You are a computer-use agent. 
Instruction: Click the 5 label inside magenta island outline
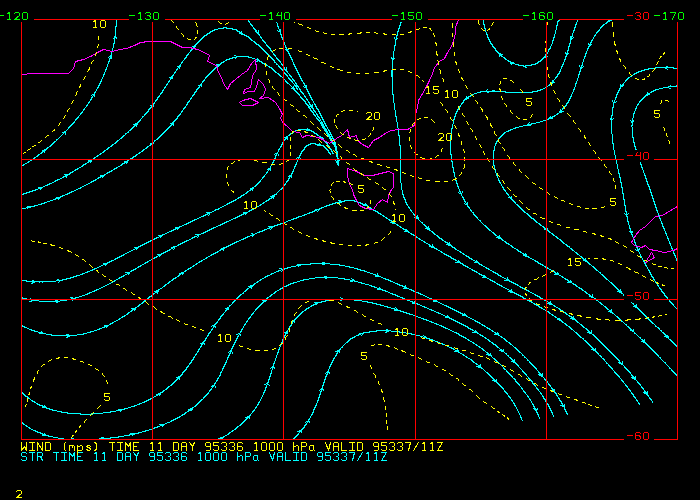pos(361,189)
